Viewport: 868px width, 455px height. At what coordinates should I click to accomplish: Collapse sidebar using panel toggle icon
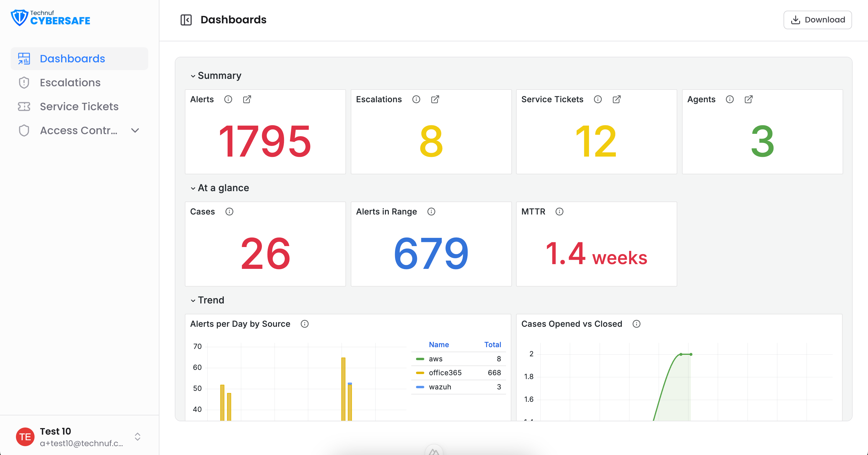click(186, 20)
